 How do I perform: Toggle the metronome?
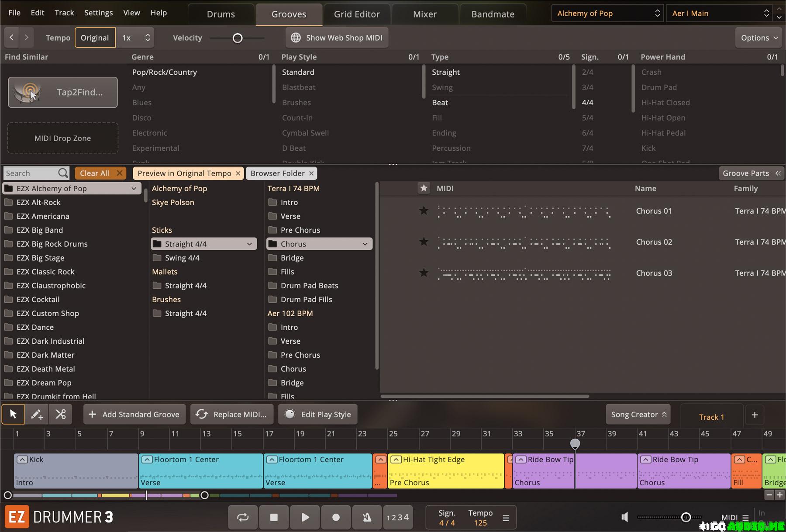click(x=367, y=517)
